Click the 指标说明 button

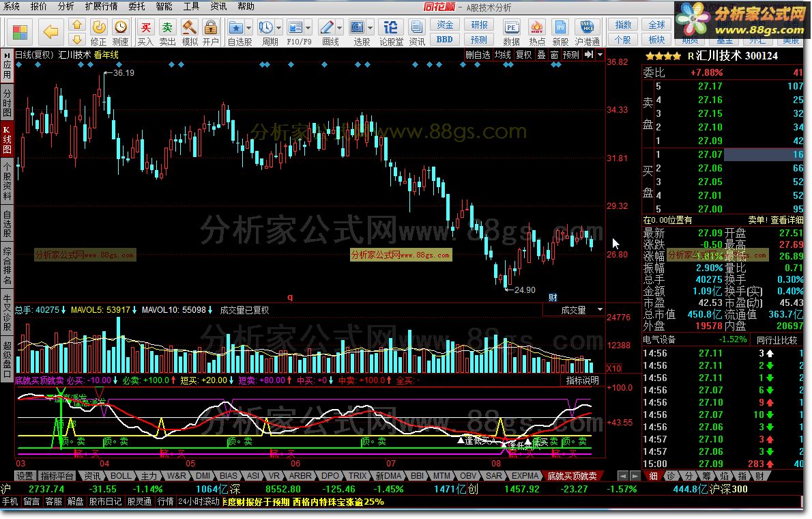coord(582,380)
